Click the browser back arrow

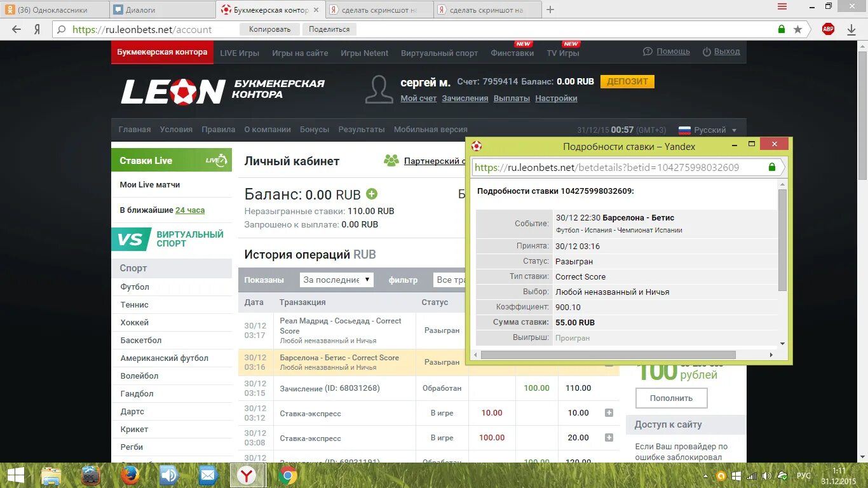pos(17,29)
